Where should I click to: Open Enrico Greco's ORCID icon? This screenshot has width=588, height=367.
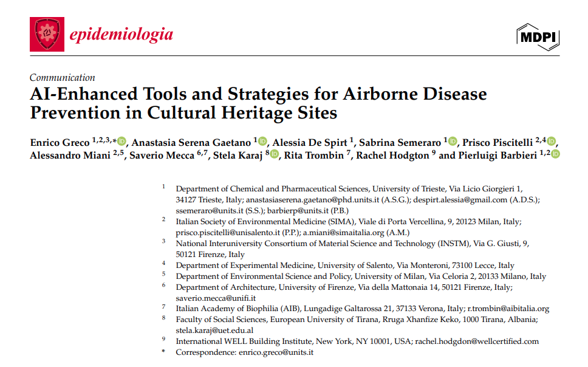click(x=122, y=142)
